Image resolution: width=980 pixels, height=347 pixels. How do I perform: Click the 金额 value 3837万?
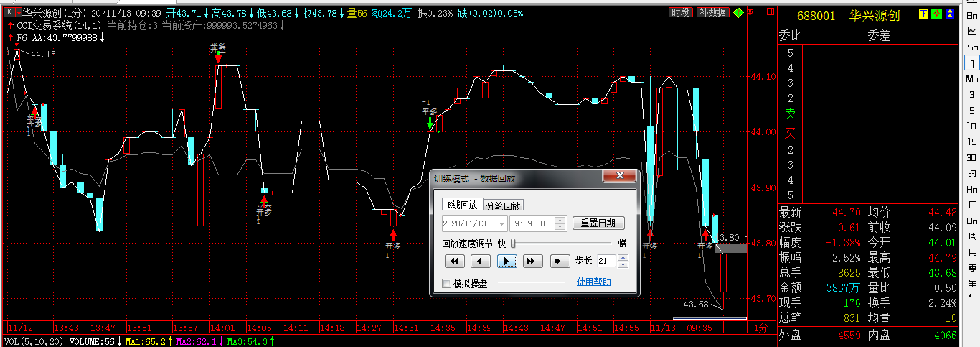(x=843, y=287)
